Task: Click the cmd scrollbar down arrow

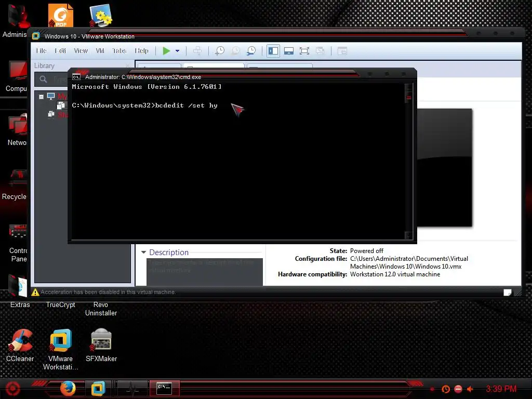Action: (408, 235)
